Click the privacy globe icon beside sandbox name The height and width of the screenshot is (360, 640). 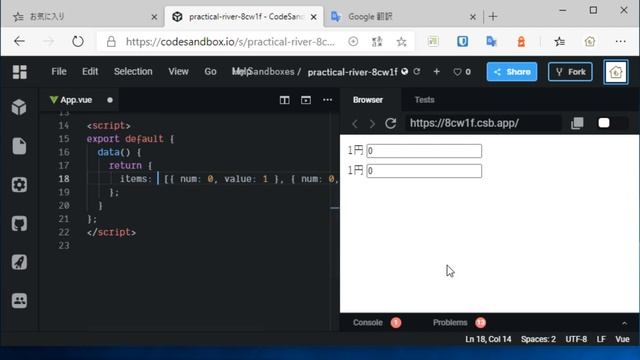404,71
